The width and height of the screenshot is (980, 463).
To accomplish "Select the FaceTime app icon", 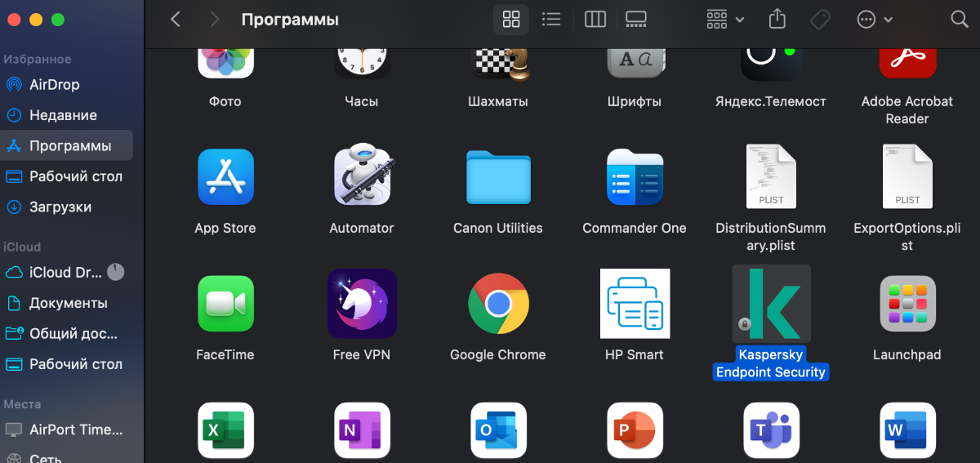I will point(225,304).
